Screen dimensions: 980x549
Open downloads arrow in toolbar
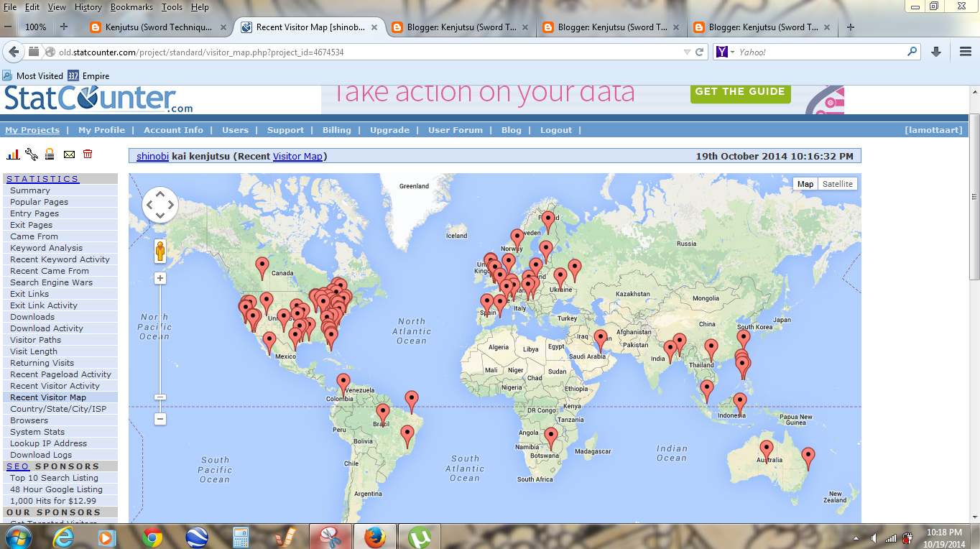pos(936,52)
